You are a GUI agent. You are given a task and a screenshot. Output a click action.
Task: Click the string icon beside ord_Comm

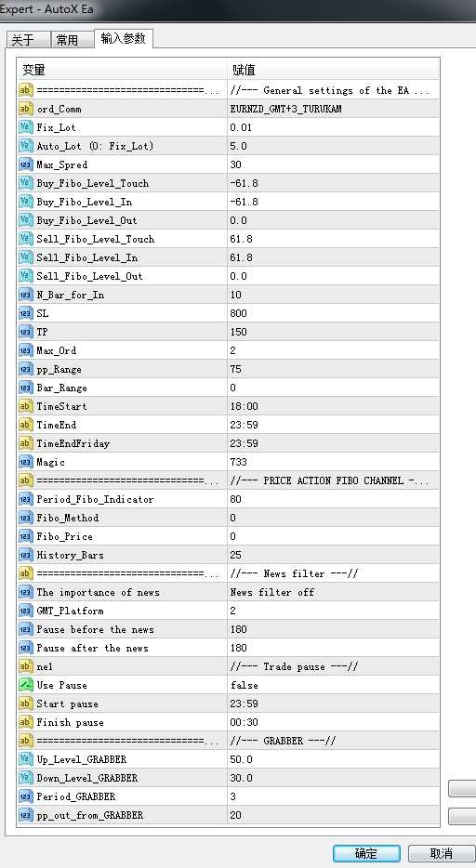26,109
